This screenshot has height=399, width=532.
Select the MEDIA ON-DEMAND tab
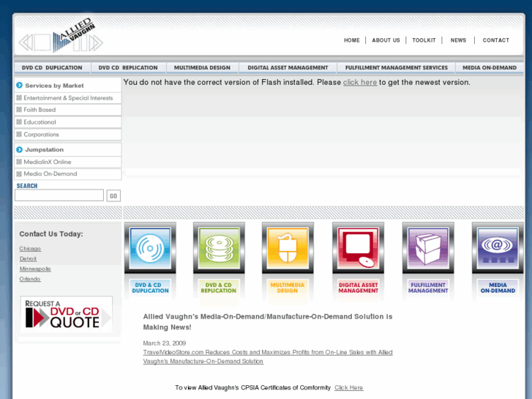coord(490,67)
